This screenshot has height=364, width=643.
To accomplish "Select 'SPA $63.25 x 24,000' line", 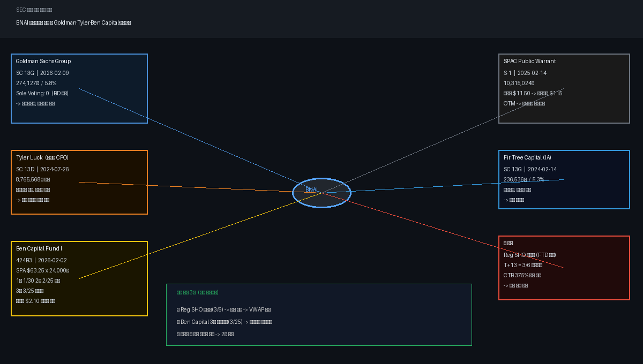I will 43,270.
